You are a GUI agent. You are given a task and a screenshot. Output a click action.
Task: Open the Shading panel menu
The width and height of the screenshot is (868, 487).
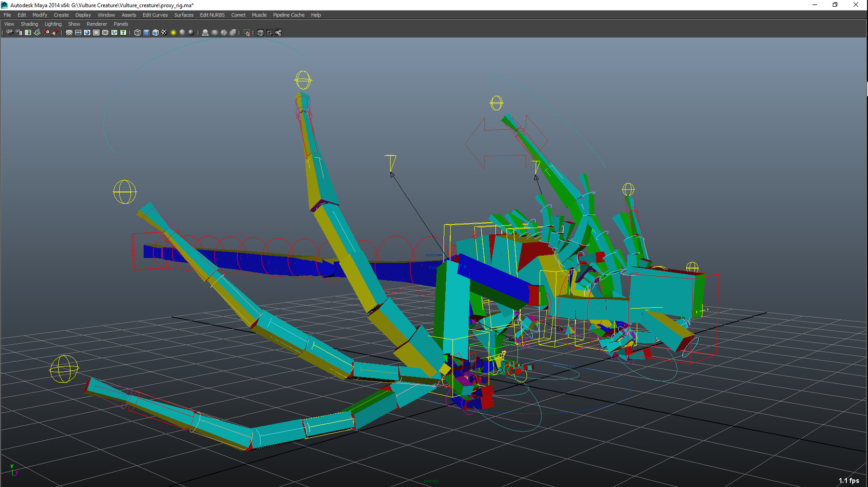click(x=29, y=24)
